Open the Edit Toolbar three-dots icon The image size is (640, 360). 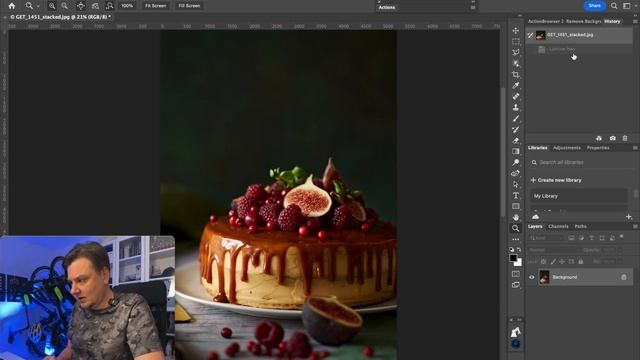[x=516, y=240]
